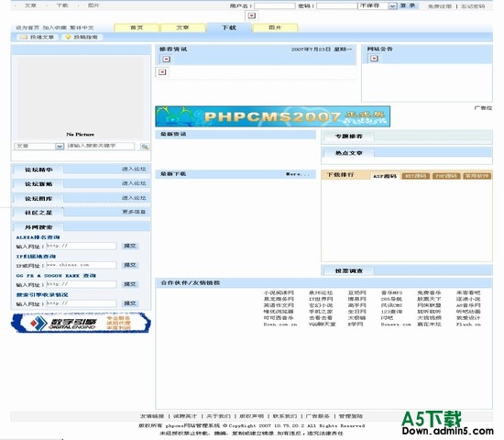Click the 管理登陆 footer link
This screenshot has height=440, width=504.
pos(351,416)
